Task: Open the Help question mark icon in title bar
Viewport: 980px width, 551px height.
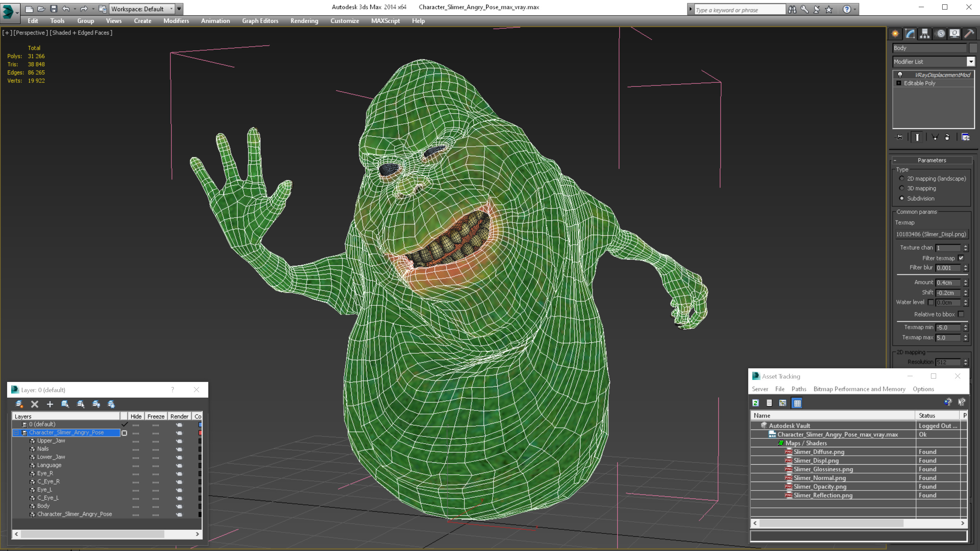Action: tap(847, 9)
